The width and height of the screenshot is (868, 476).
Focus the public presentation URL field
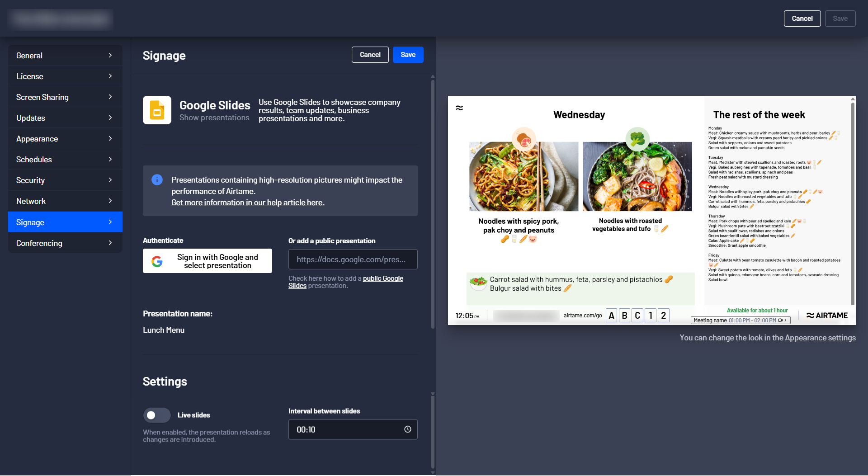click(x=353, y=259)
